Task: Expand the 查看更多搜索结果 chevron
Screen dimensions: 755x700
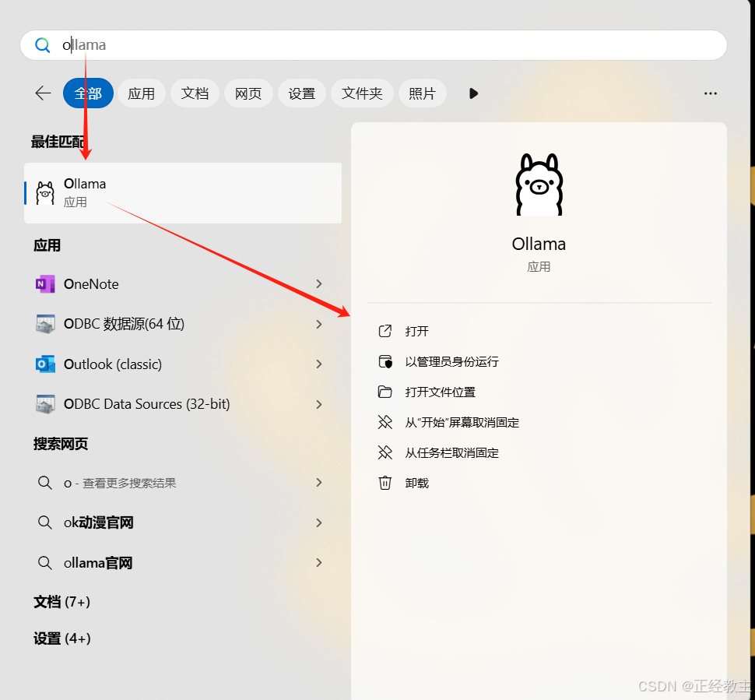Action: (319, 482)
